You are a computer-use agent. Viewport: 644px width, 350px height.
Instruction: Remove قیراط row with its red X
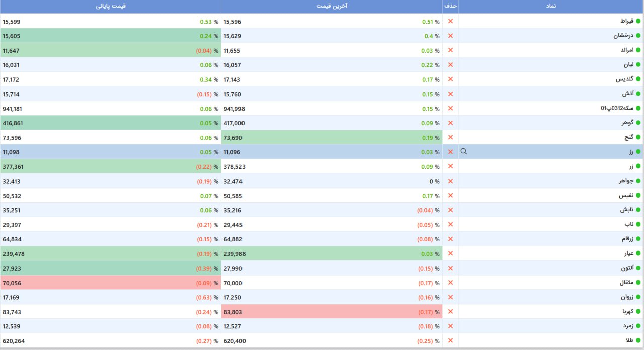pos(450,21)
